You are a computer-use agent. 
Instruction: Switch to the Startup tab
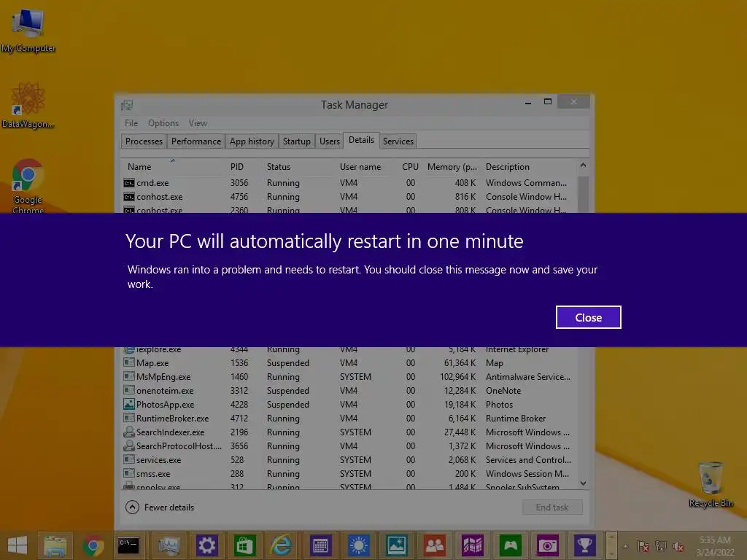[296, 141]
